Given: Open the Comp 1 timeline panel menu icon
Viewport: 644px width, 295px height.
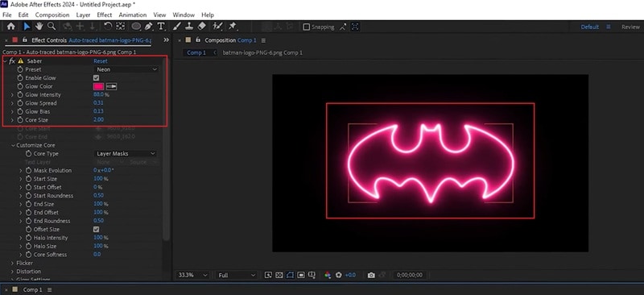Looking at the screenshot, I should coord(49,289).
